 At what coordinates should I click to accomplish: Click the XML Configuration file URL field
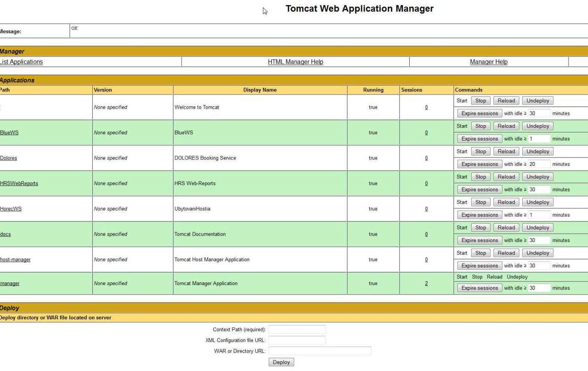click(297, 340)
